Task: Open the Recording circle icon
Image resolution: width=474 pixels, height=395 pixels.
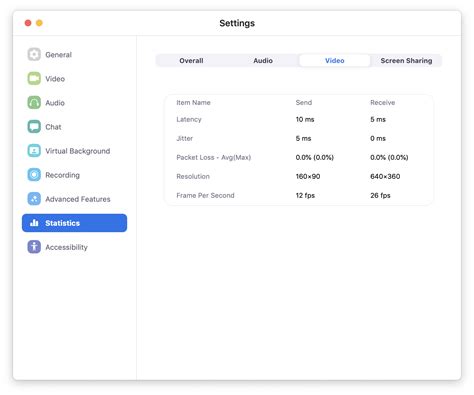Action: point(34,175)
